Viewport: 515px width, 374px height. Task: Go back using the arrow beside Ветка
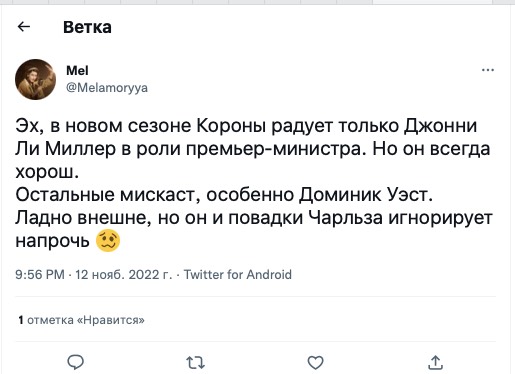[x=24, y=26]
